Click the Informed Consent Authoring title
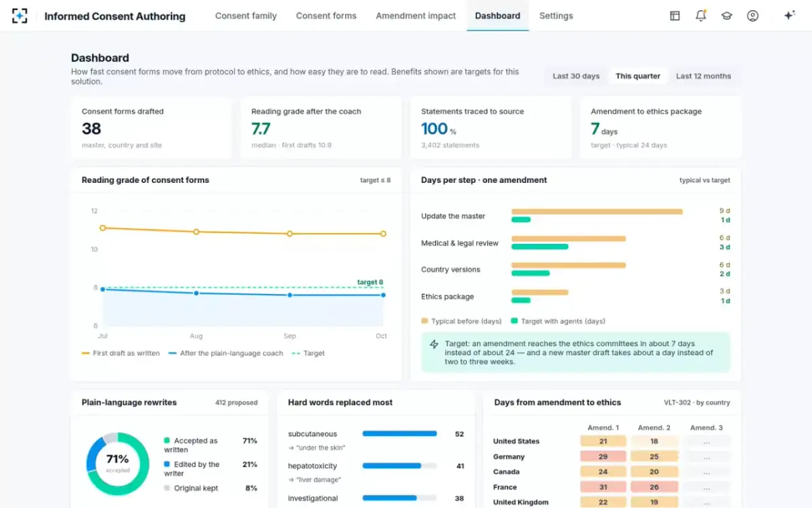Screen dimensions: 812x508 pos(114,16)
